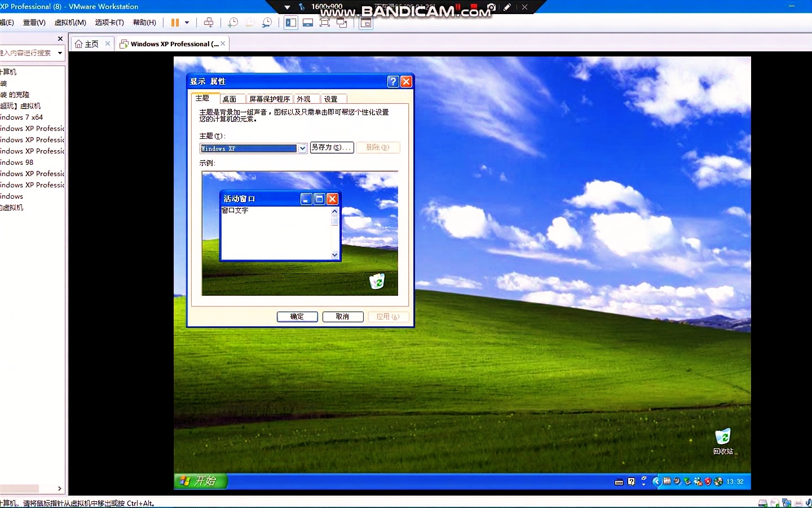Image resolution: width=812 pixels, height=508 pixels.
Task: Click the hard disk device status icon
Action: 763,503
